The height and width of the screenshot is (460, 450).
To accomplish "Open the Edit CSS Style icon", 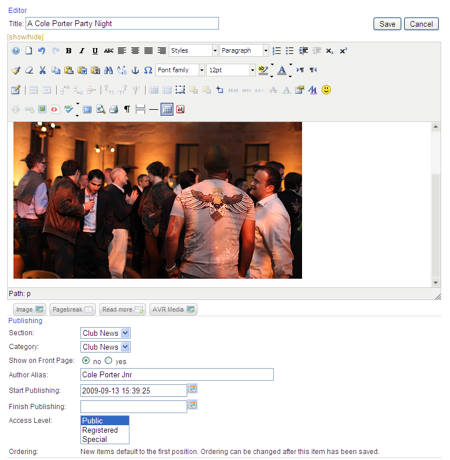I will 16,90.
